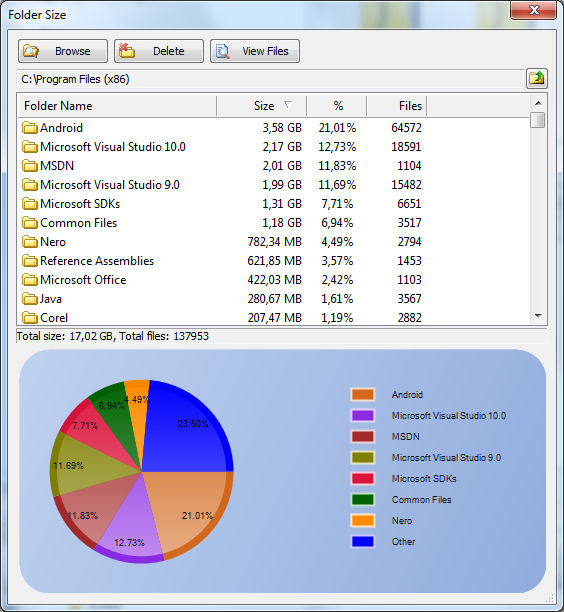The image size is (564, 612).
Task: Select the Corel folder icon
Action: point(30,318)
